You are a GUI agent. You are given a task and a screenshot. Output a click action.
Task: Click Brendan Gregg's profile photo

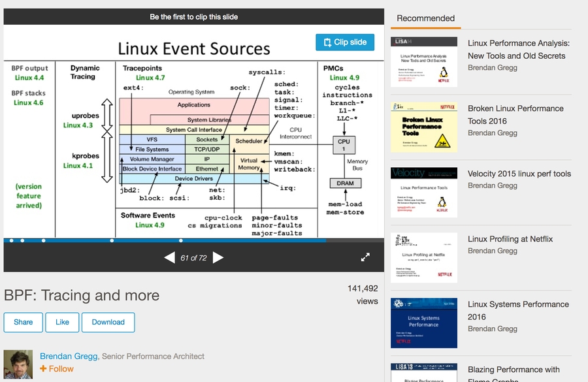click(18, 365)
